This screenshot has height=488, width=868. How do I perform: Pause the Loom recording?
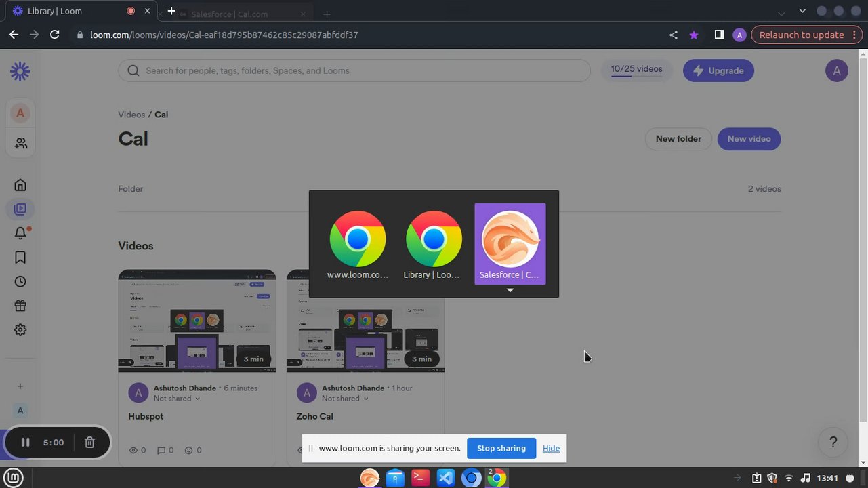(25, 443)
